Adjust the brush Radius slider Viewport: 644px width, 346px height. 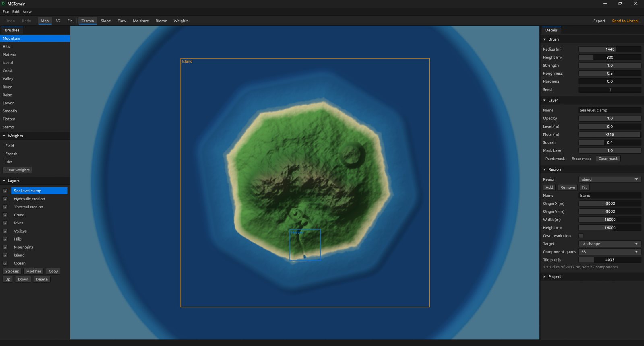pyautogui.click(x=610, y=49)
